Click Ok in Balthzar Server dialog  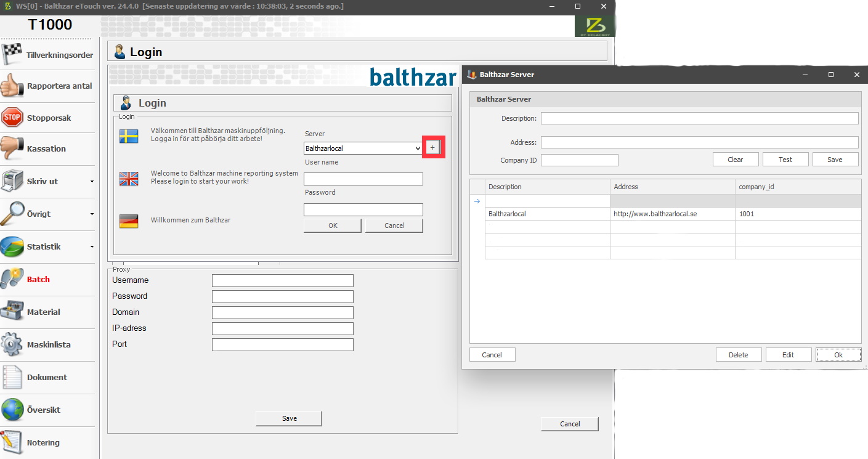coord(838,354)
